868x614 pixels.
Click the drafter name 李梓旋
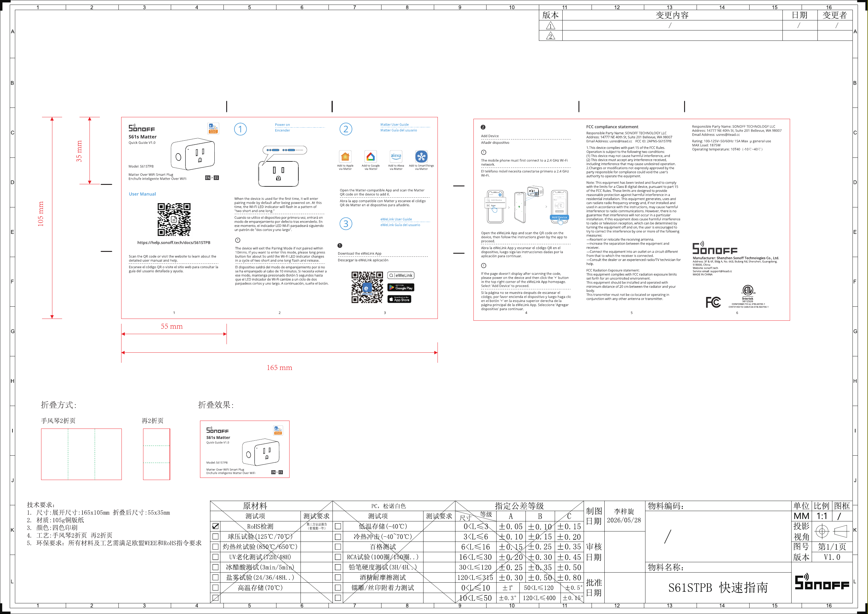point(624,511)
